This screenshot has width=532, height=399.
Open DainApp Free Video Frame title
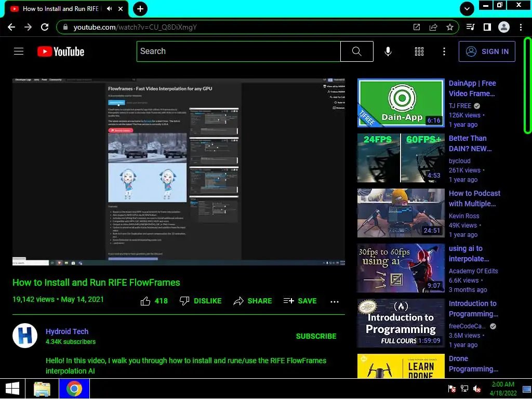[472, 88]
